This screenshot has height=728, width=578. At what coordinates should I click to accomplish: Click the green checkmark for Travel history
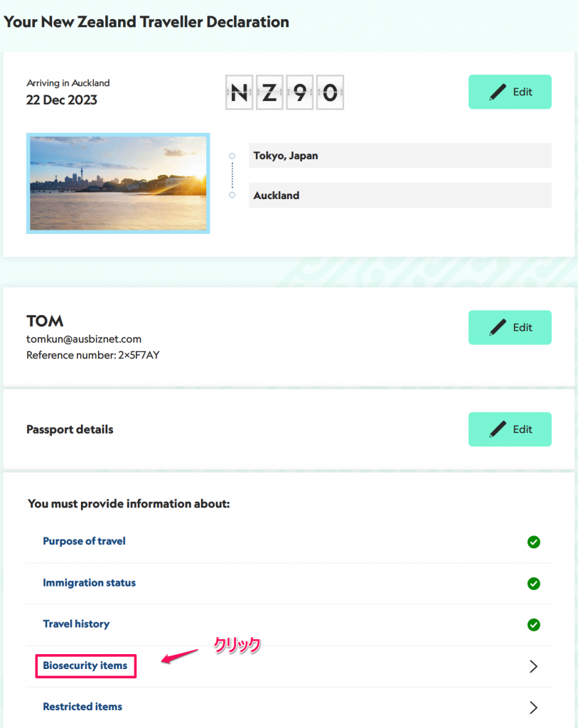533,625
